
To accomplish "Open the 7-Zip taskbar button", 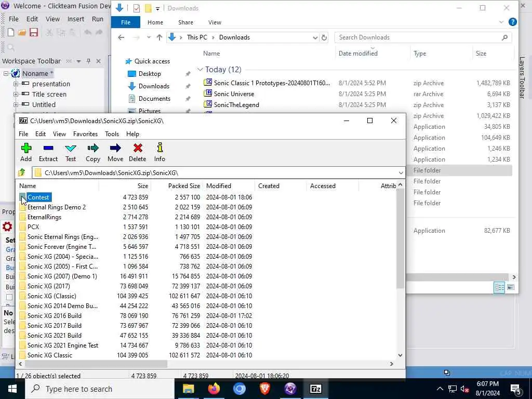I will 315,389.
